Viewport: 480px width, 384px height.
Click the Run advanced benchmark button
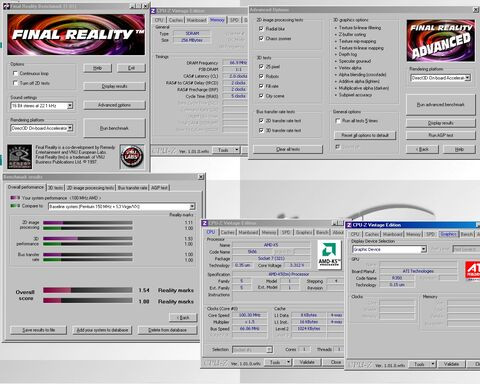click(440, 105)
